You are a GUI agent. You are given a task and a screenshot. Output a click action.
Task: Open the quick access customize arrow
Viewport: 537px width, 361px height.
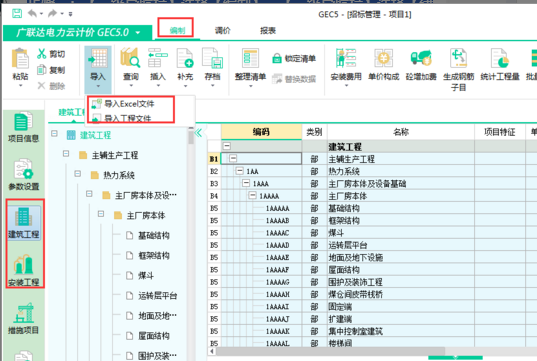(70, 14)
